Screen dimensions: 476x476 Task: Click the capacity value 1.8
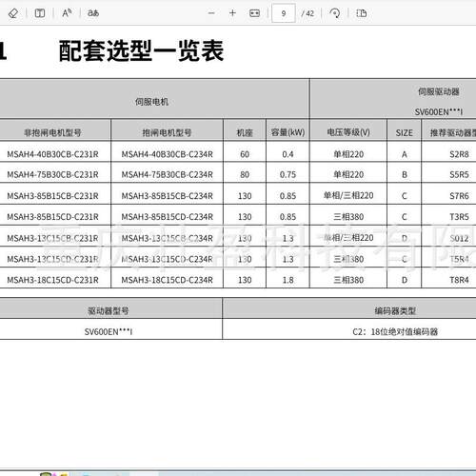coord(288,280)
